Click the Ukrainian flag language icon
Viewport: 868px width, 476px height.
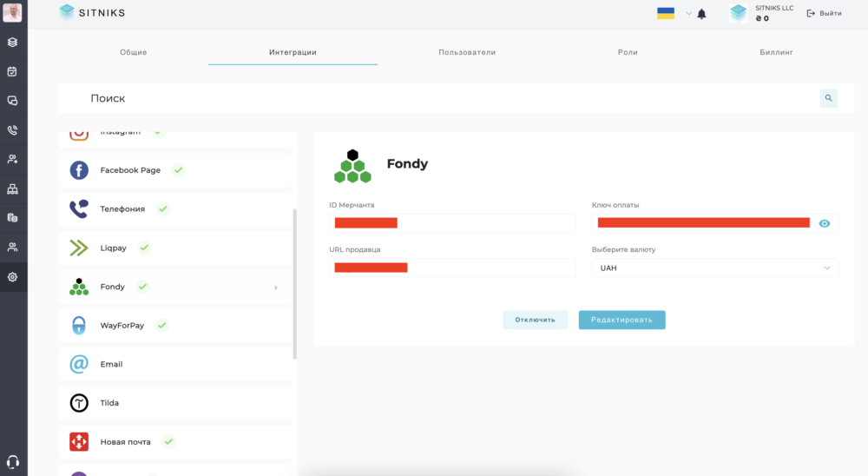[666, 13]
